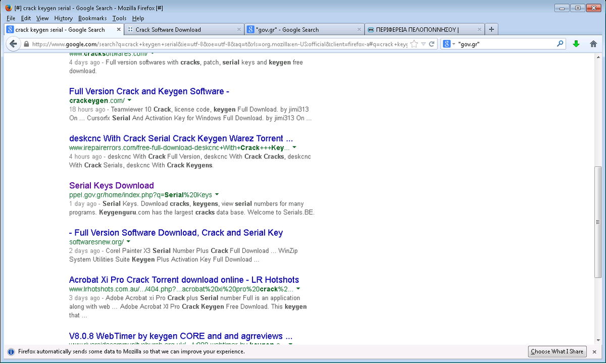The width and height of the screenshot is (606, 364).
Task: Click the info icon in notification bar
Action: [x=11, y=351]
